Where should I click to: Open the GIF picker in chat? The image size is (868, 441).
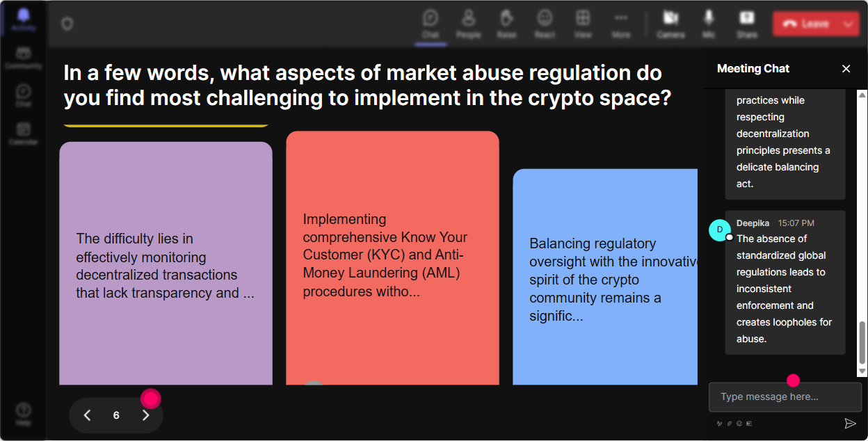749,423
